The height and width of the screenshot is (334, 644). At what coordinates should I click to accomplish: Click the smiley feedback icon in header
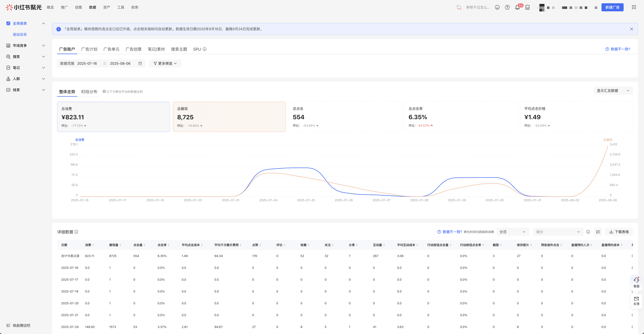coord(497,8)
